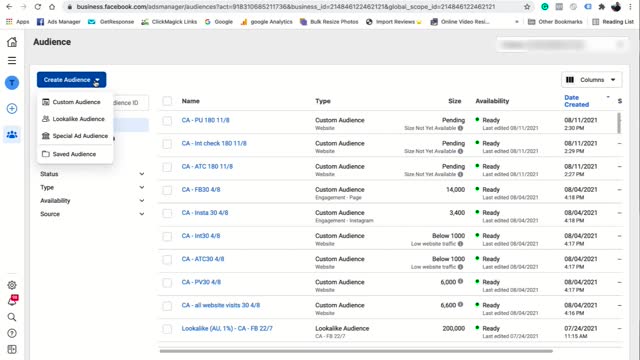Click info icon next to 6,600 size
This screenshot has width=640, height=360.
click(460, 304)
